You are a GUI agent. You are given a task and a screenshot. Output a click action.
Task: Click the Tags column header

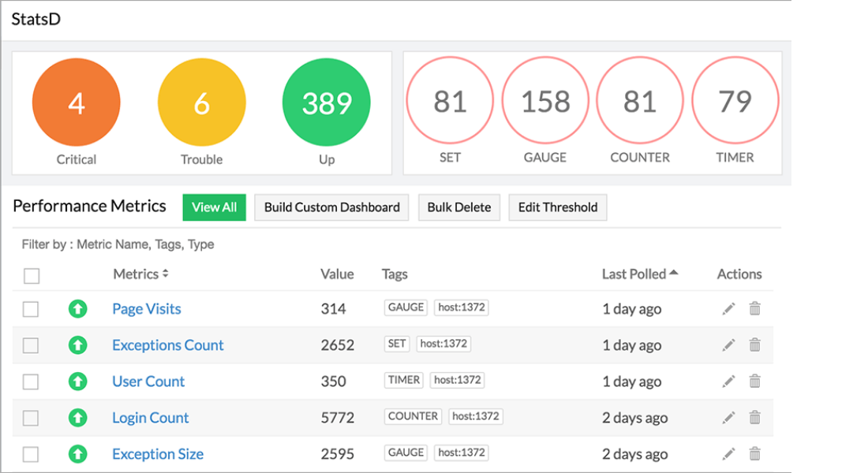[x=395, y=274]
